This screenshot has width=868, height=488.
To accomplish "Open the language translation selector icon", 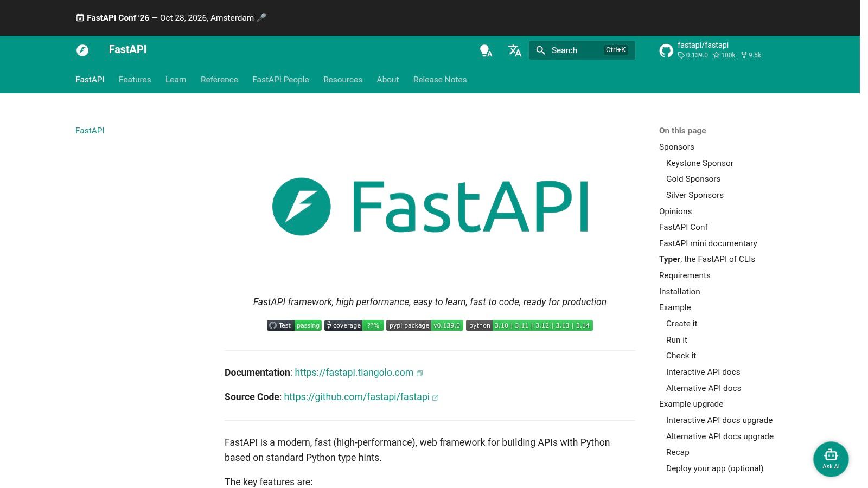I will 514,50.
